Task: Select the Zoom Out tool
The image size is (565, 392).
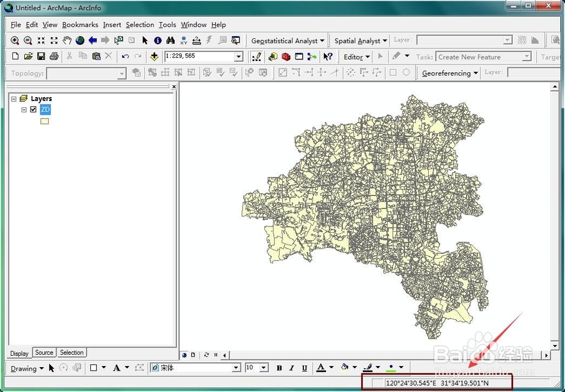Action: tap(28, 40)
